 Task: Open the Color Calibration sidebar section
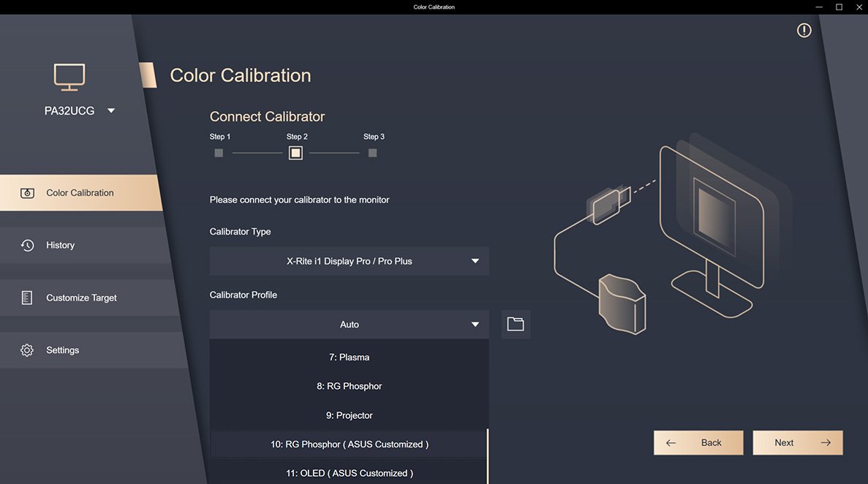click(80, 193)
